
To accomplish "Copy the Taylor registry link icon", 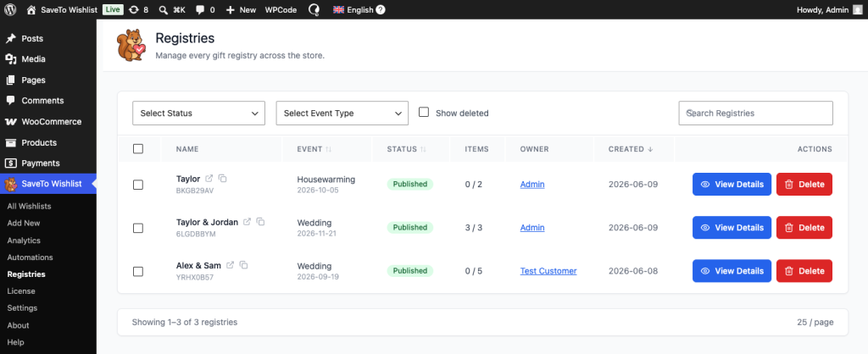I will coord(223,179).
